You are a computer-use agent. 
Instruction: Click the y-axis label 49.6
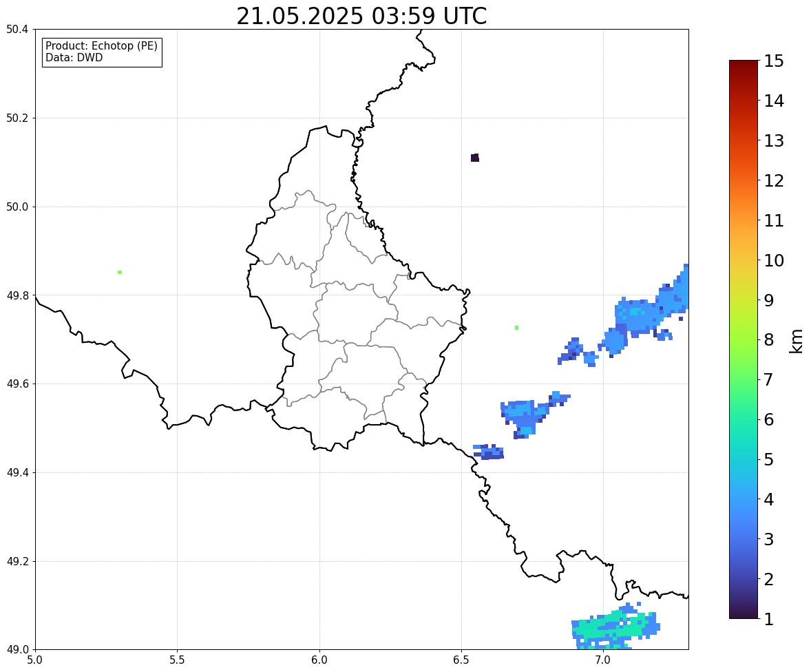coord(17,384)
